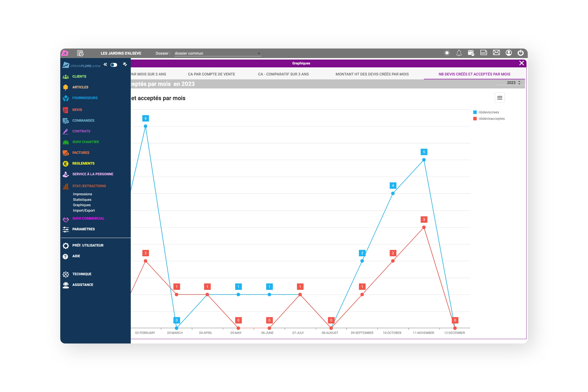Toggle the sidebar mode switch

(114, 65)
